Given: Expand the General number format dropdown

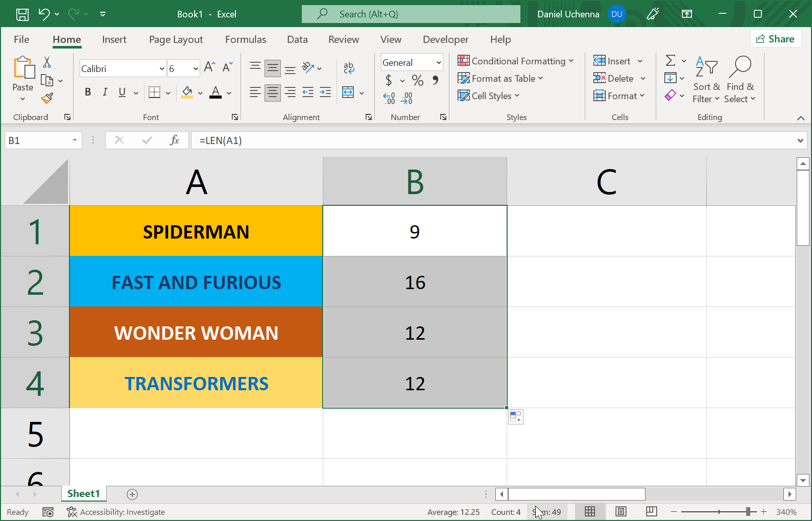Looking at the screenshot, I should tap(438, 62).
